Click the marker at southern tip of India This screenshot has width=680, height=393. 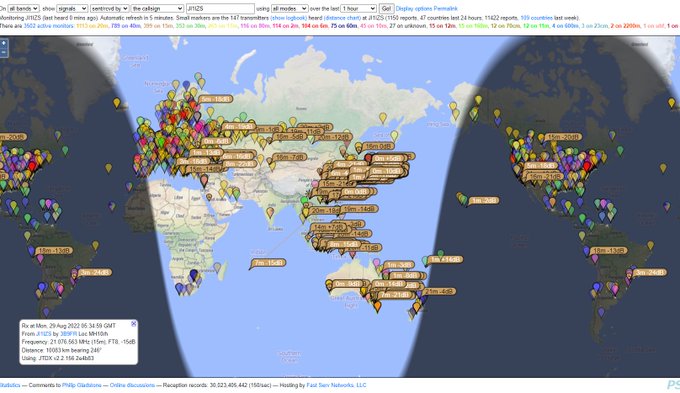pyautogui.click(x=270, y=212)
